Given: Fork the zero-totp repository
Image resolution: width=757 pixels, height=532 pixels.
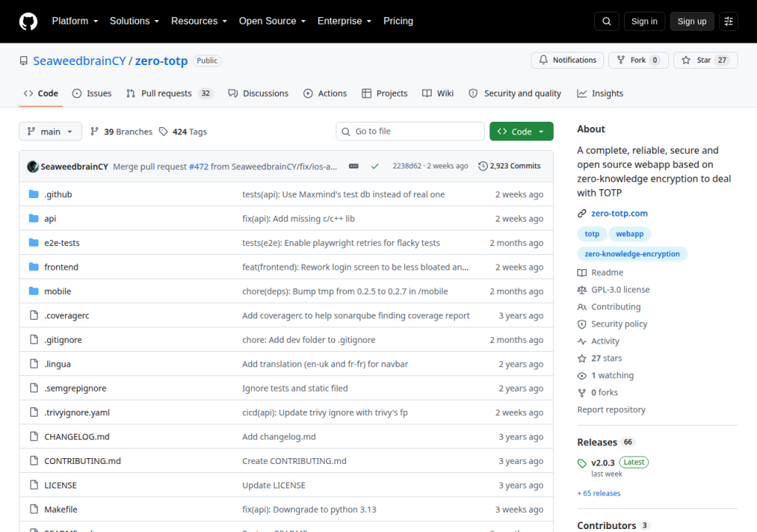Looking at the screenshot, I should click(638, 61).
